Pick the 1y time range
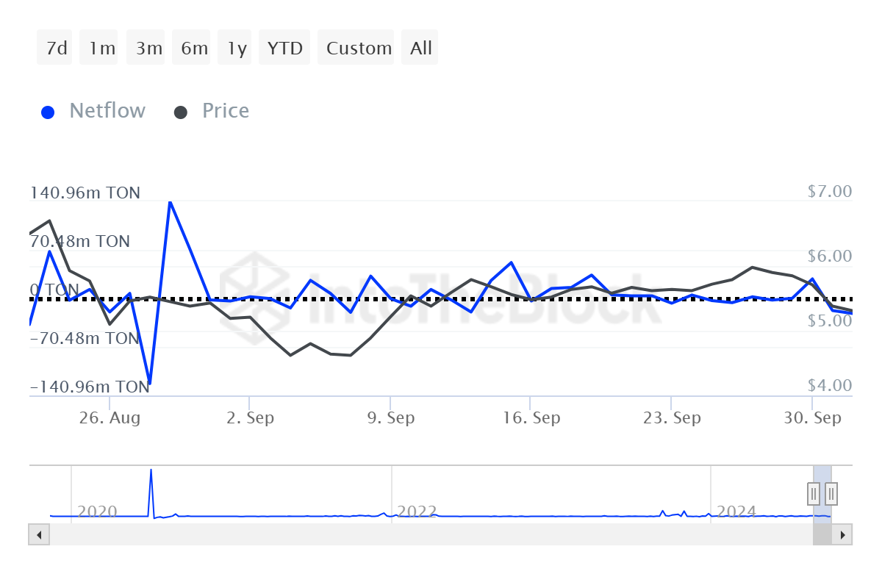 pos(237,48)
